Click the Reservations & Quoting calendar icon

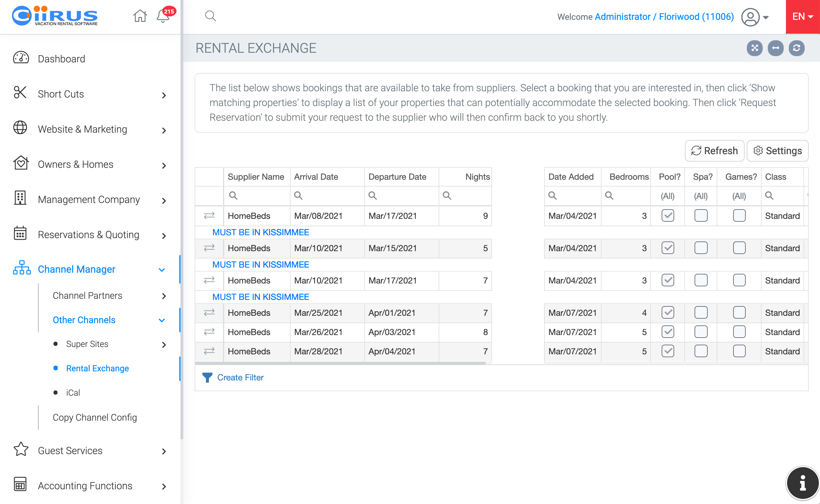point(20,234)
